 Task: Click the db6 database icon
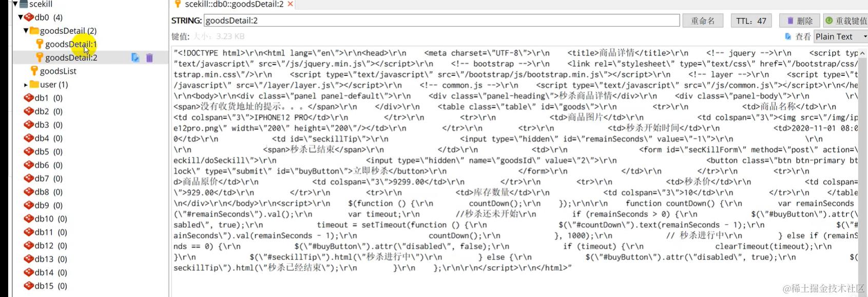click(29, 165)
